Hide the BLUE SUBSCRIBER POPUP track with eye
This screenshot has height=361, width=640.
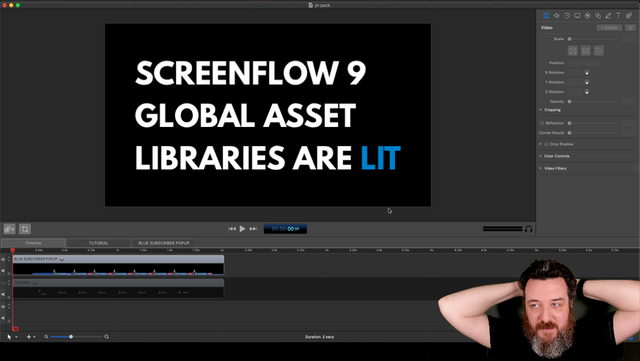click(3, 259)
